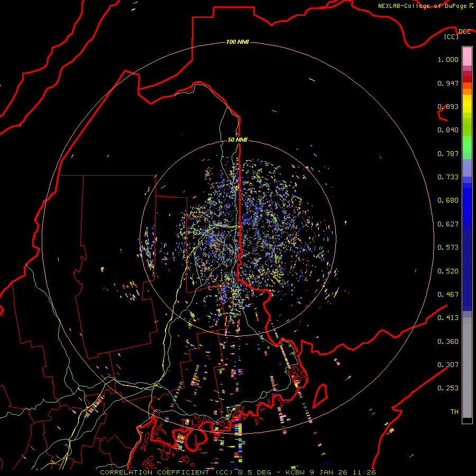Image resolution: width=476 pixels, height=476 pixels.
Task: Click the Correlation Coefficient caption at bottom
Action: (238, 472)
